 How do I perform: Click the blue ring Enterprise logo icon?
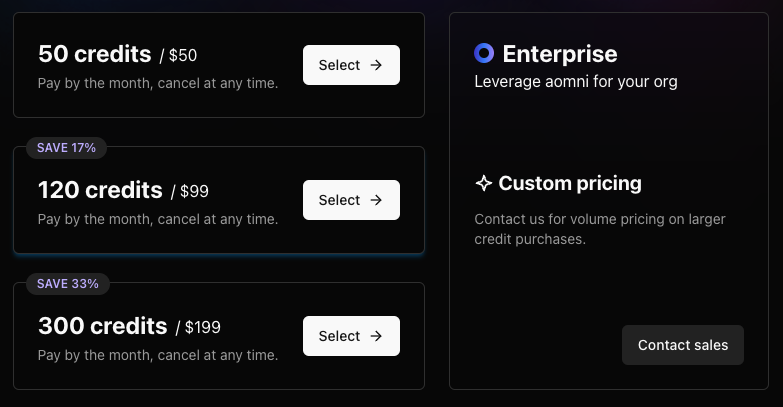pos(484,54)
